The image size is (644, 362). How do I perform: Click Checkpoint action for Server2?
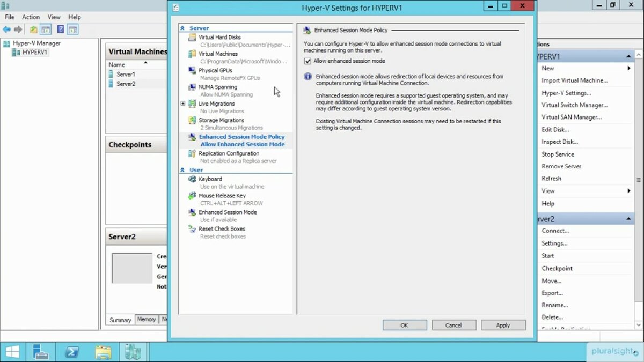(557, 269)
